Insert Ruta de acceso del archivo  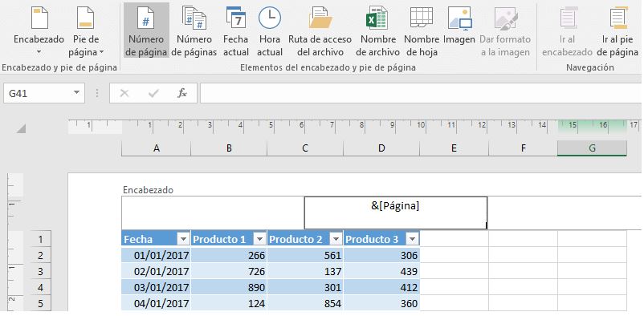(320, 30)
